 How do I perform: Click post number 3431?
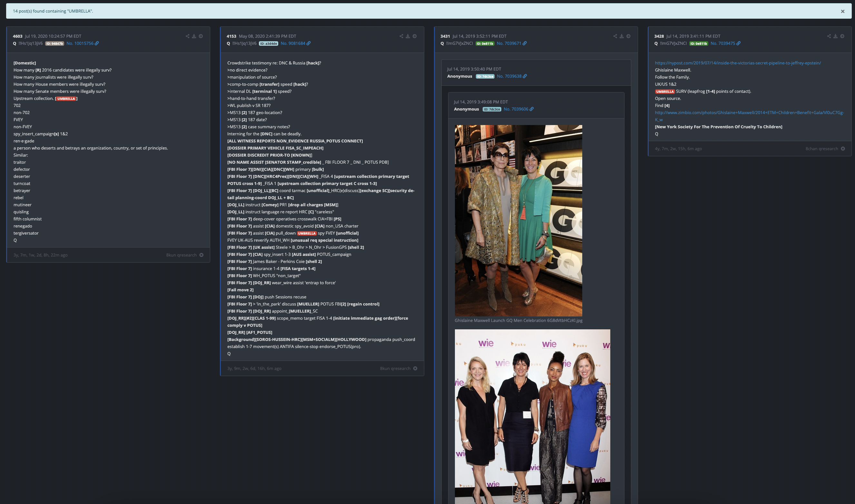tap(445, 36)
